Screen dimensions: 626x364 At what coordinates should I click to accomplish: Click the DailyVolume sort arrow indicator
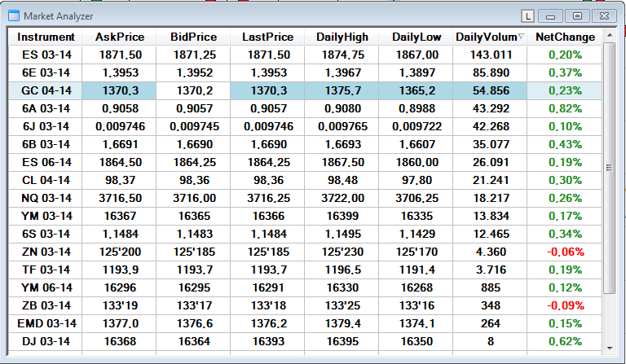click(x=521, y=37)
